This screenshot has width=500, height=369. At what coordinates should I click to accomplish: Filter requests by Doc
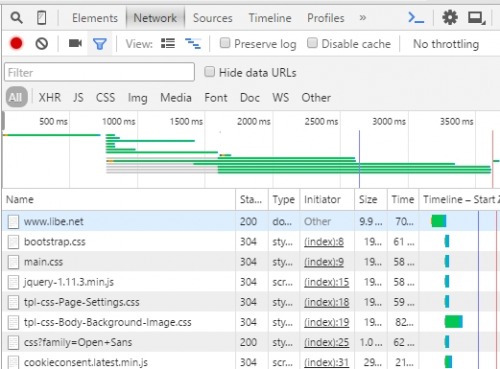[x=250, y=98]
